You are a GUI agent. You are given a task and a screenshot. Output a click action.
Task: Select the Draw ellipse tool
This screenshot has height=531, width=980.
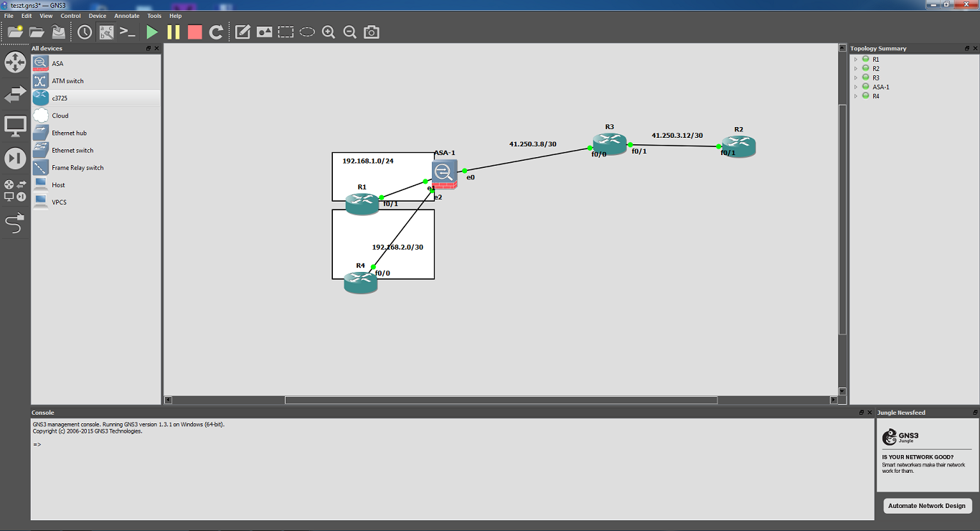pos(307,32)
